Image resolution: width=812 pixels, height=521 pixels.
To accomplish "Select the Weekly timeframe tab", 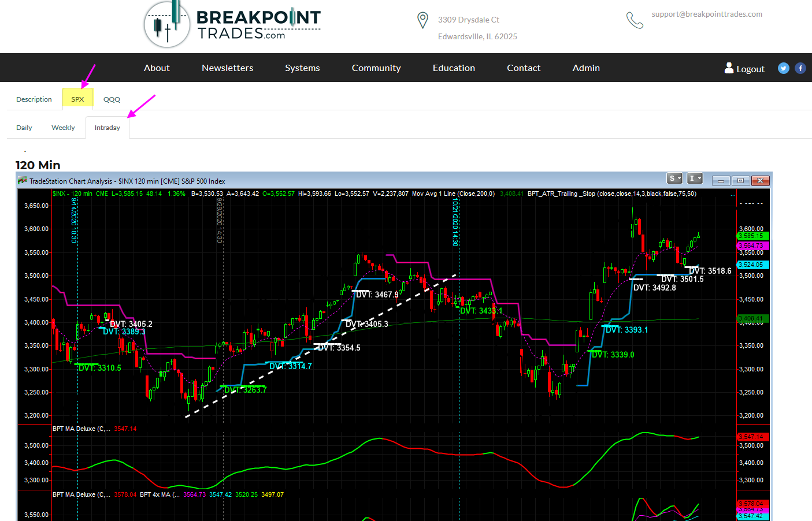I will click(63, 128).
